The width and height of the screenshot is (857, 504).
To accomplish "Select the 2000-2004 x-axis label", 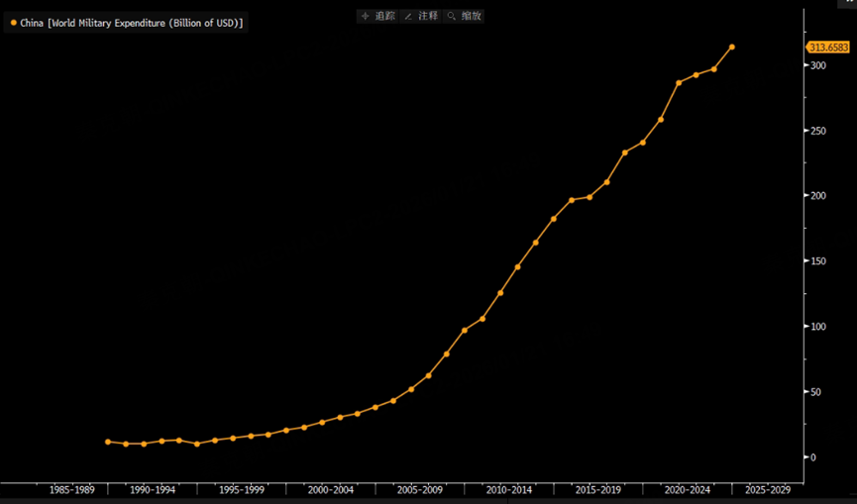I will (x=331, y=489).
